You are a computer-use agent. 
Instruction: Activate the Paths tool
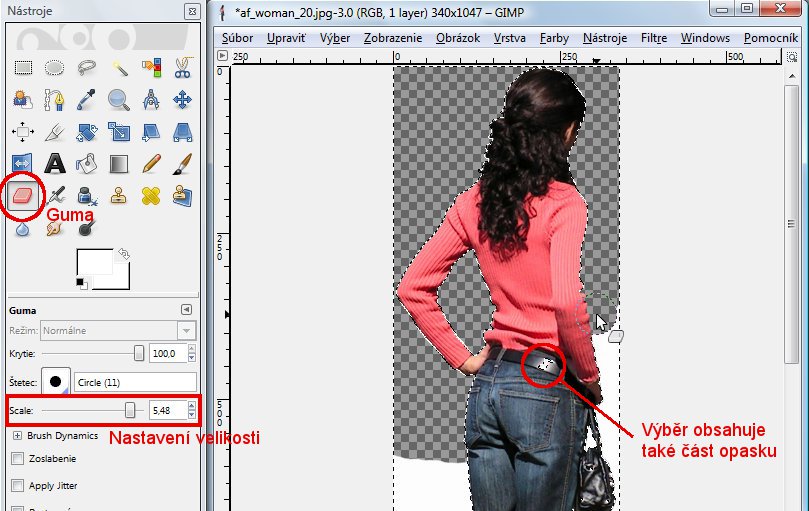click(x=54, y=100)
